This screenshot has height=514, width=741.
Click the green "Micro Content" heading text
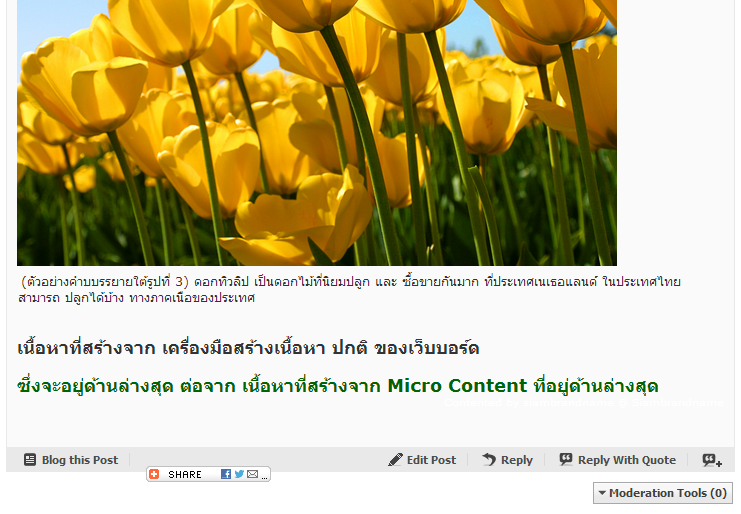click(457, 386)
